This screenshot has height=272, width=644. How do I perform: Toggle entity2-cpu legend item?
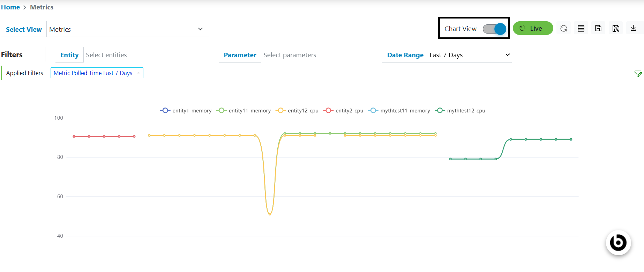344,111
